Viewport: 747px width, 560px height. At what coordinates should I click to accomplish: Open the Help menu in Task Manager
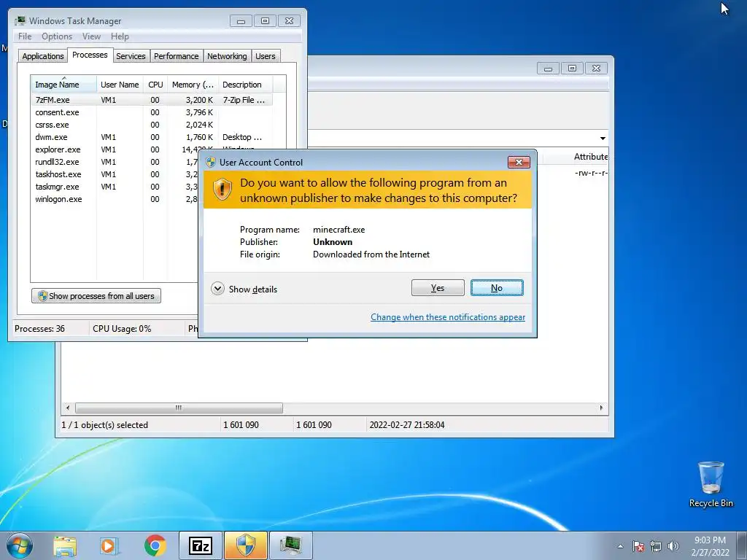[120, 36]
